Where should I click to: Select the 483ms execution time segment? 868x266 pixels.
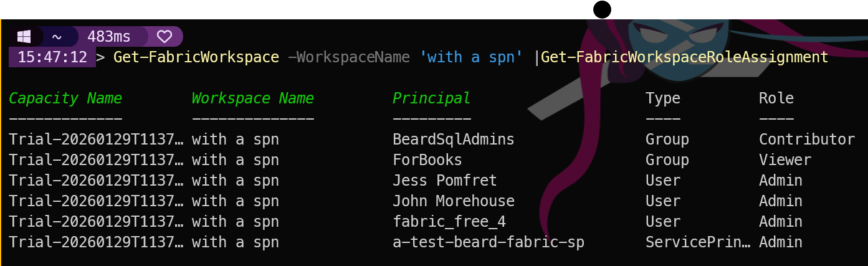[x=109, y=37]
